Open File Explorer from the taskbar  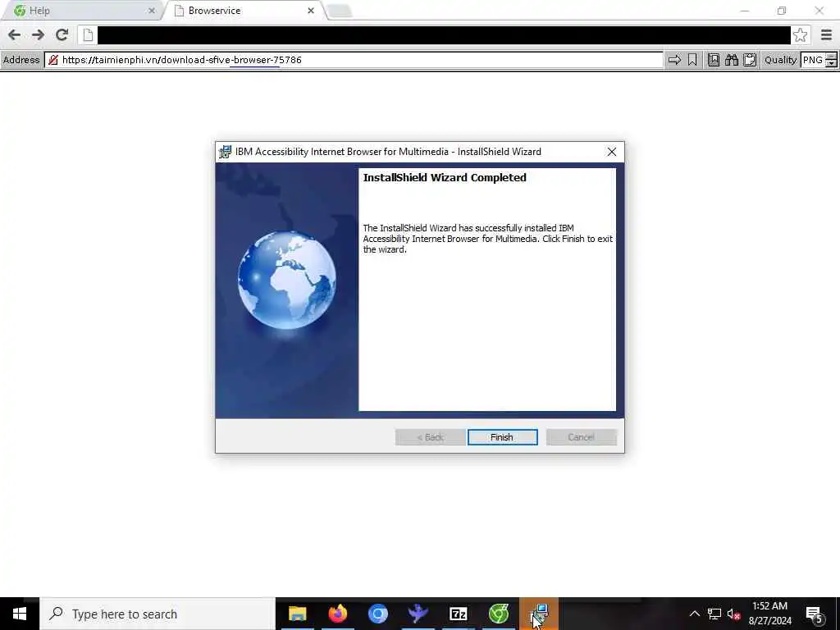297,614
